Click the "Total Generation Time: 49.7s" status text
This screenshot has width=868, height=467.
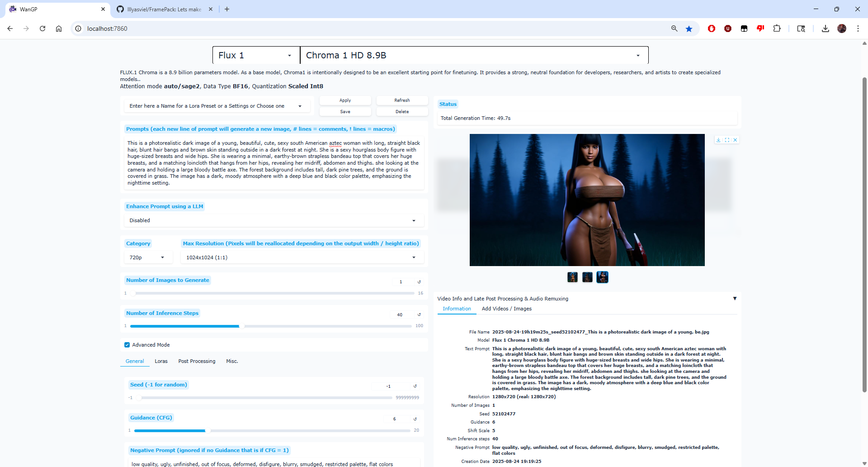[476, 118]
